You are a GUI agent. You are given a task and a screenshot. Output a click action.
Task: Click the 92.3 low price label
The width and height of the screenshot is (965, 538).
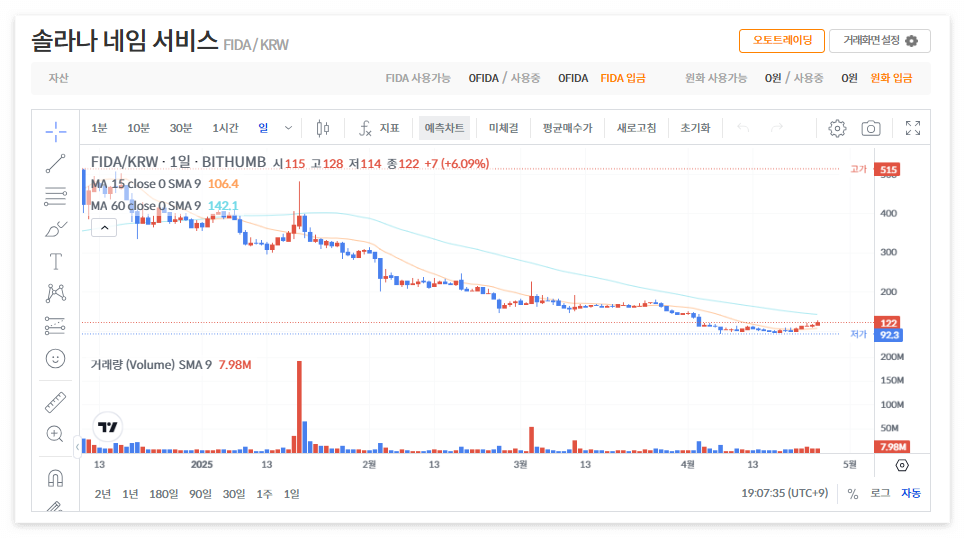coord(889,335)
